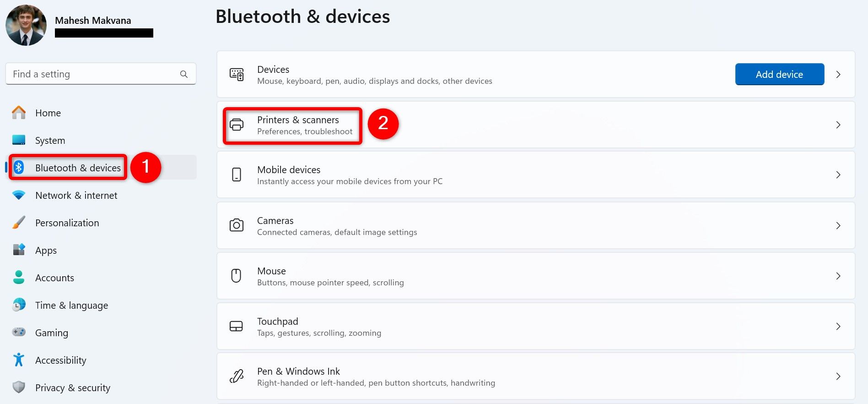This screenshot has height=404, width=868.
Task: Expand the Touchpad row chevron
Action: (838, 326)
